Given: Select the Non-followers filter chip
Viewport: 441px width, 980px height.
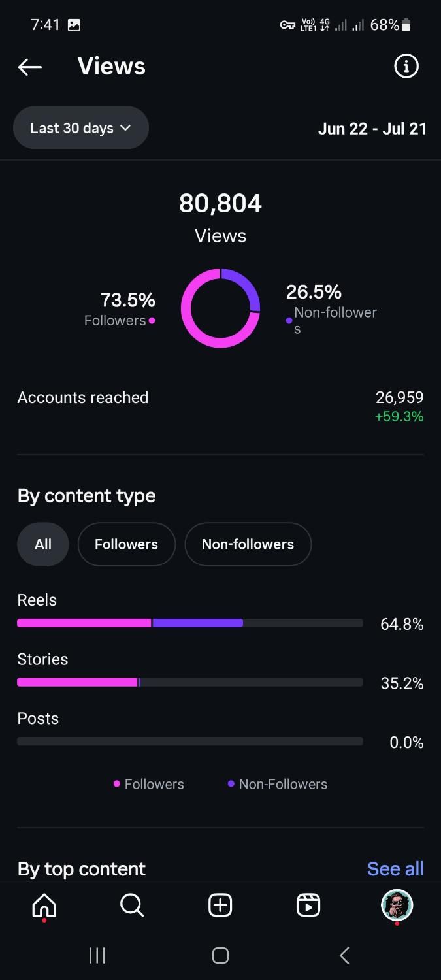Looking at the screenshot, I should point(248,544).
